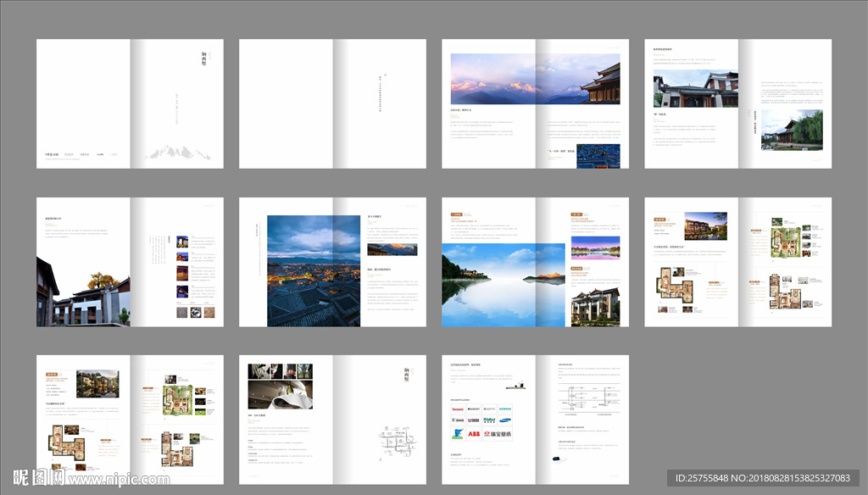868x495 pixels.
Task: Click the location map sketch on the back cover
Action: pos(397,445)
